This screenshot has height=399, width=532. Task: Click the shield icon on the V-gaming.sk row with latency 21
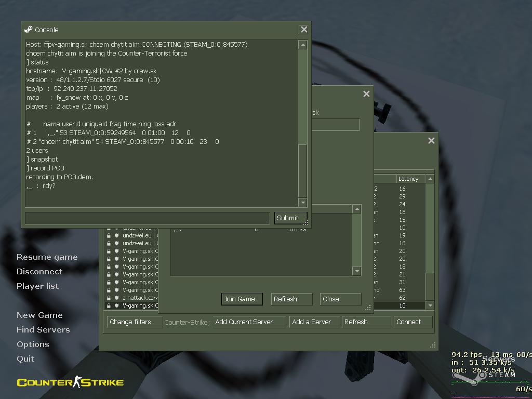pyautogui.click(x=116, y=274)
